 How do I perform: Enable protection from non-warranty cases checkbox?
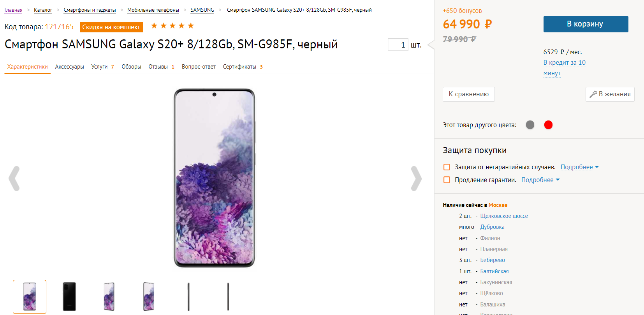tap(447, 167)
